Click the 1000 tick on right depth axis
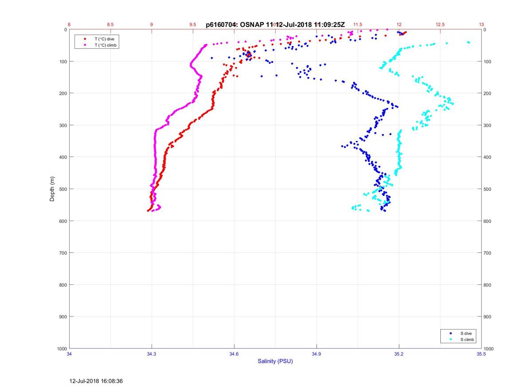532x392 pixels. coord(489,349)
